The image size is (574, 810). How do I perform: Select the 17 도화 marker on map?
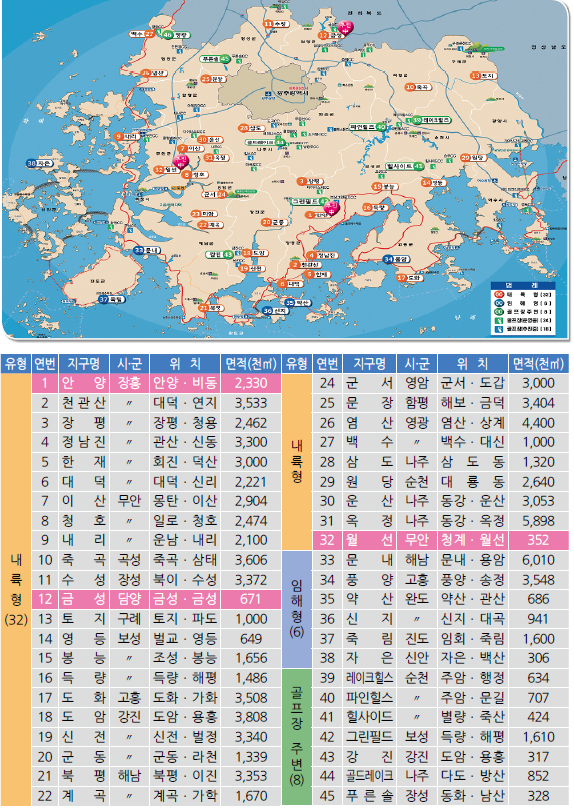pos(410,278)
